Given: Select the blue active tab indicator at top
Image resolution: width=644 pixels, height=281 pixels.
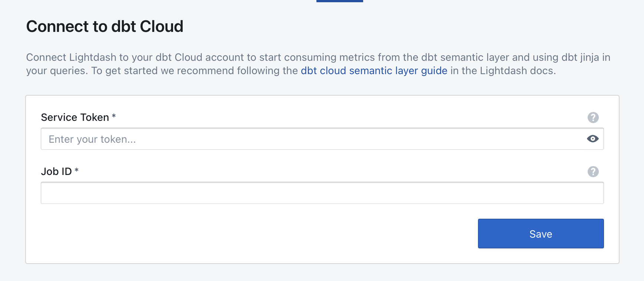Looking at the screenshot, I should point(339,1).
